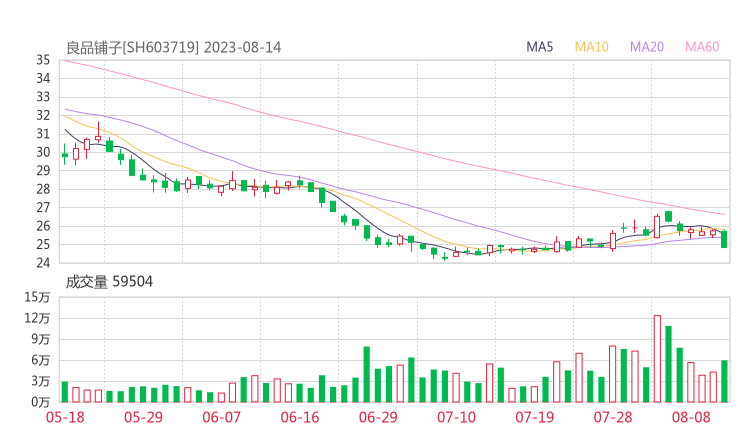Click the price axis value 35
Screen dimensions: 740x440
43,60
